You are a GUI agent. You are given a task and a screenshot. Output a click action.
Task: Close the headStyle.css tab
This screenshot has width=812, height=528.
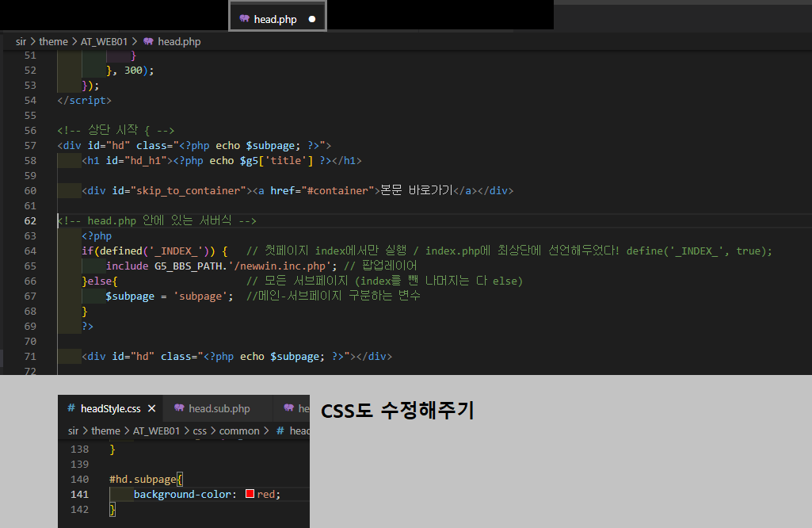152,408
